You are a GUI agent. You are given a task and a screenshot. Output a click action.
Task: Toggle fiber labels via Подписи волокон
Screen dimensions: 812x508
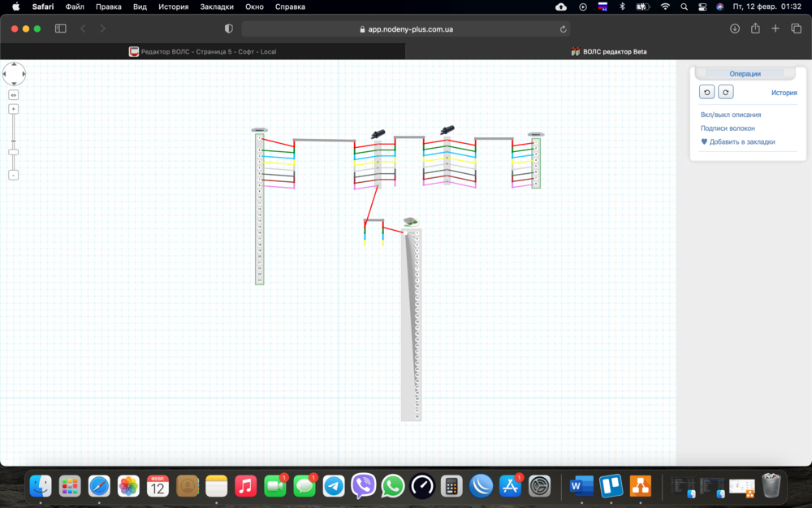(728, 128)
